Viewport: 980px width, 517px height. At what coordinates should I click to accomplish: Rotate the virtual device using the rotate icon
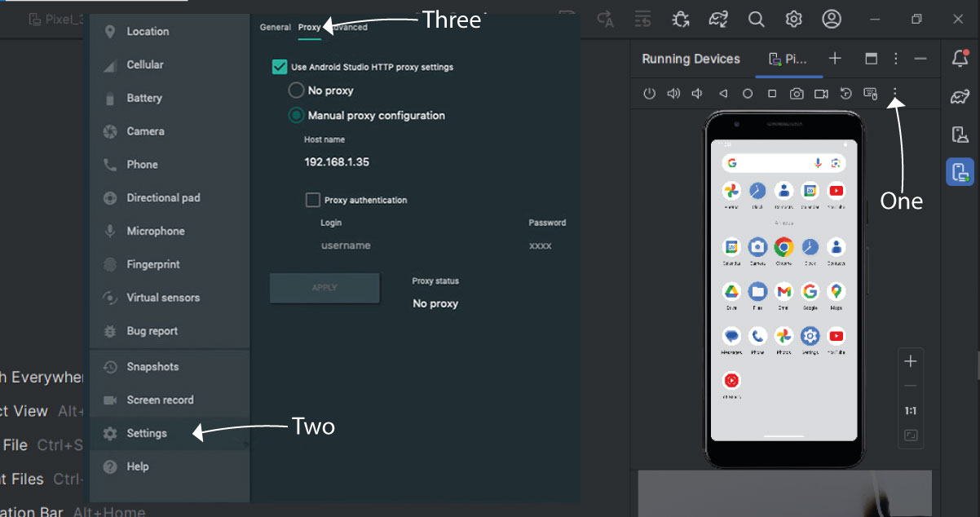pyautogui.click(x=845, y=93)
